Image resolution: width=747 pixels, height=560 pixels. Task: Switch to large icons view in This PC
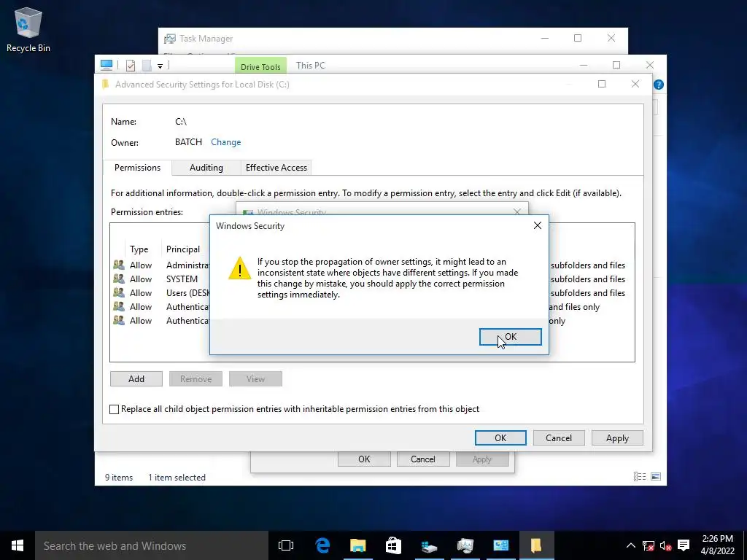(x=656, y=477)
